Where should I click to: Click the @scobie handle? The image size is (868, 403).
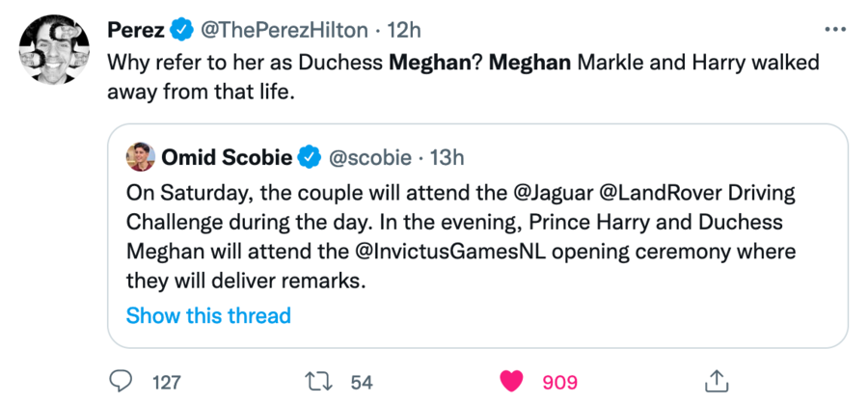[x=371, y=156]
